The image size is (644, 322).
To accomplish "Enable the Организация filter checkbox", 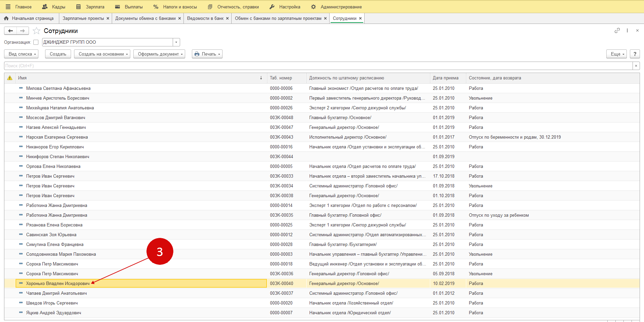I will pyautogui.click(x=36, y=42).
